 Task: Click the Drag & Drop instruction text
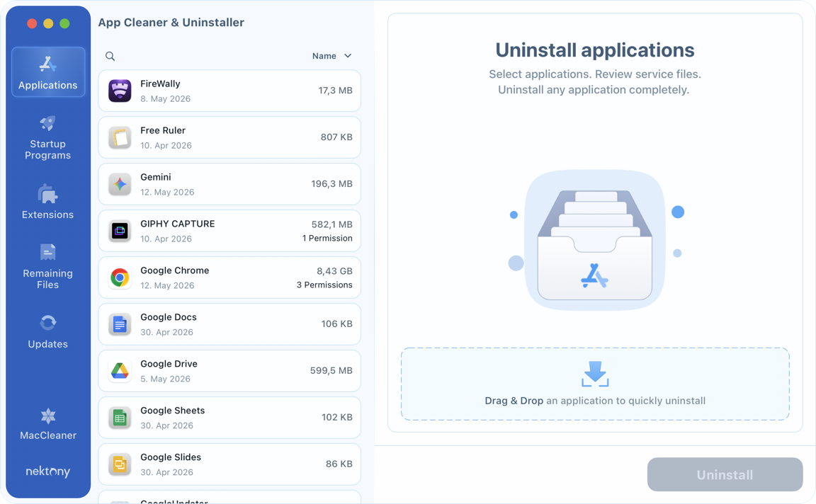click(x=595, y=401)
